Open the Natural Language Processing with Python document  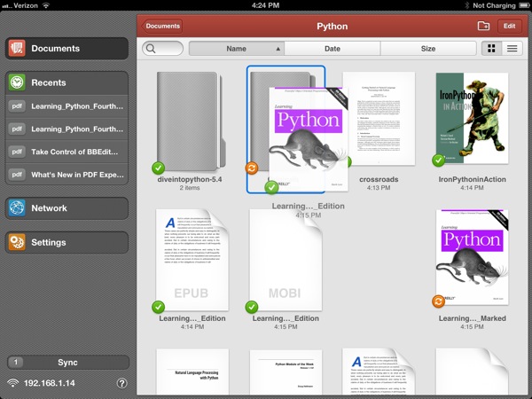click(x=192, y=372)
